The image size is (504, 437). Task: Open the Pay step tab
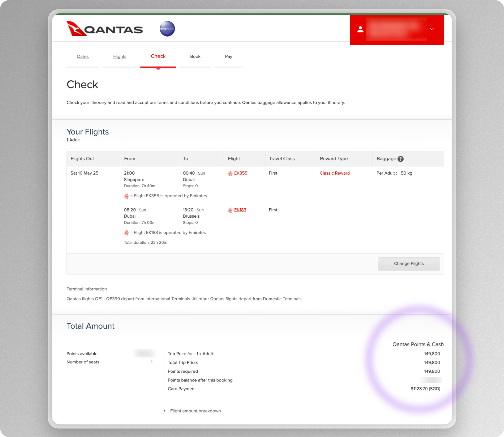pyautogui.click(x=228, y=57)
